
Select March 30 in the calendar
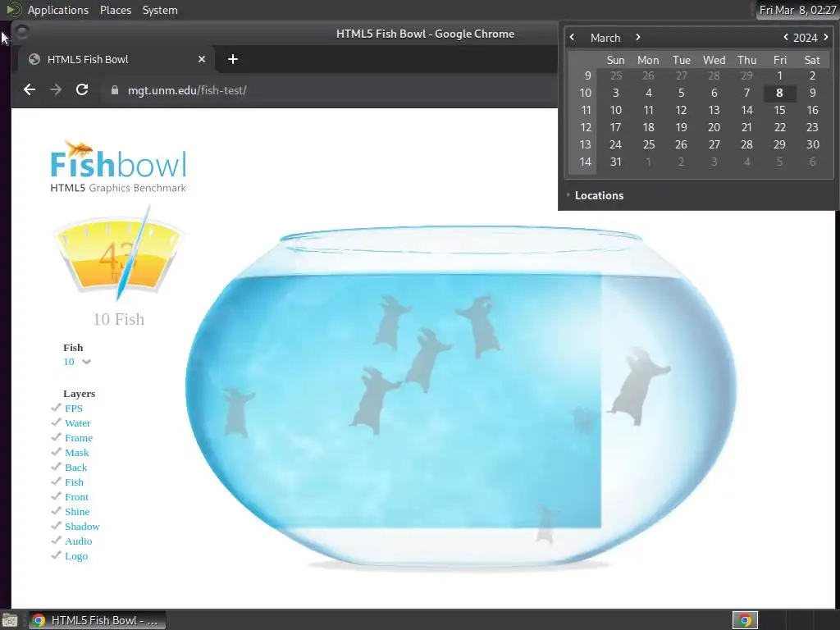click(812, 144)
